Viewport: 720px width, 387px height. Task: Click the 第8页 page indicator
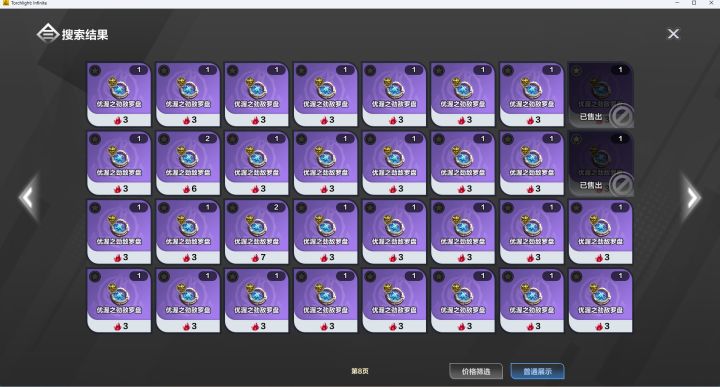[x=360, y=371]
